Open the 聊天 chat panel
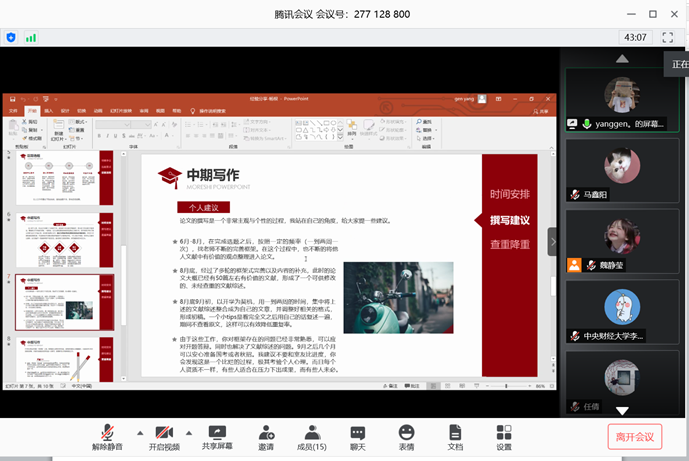Viewport: 689px width, 461px height. click(x=357, y=438)
